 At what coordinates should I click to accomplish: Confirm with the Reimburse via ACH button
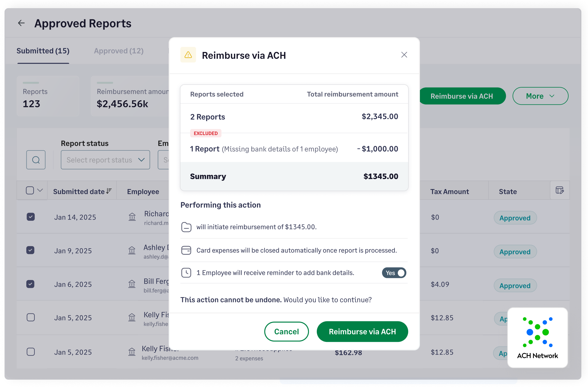coord(362,331)
